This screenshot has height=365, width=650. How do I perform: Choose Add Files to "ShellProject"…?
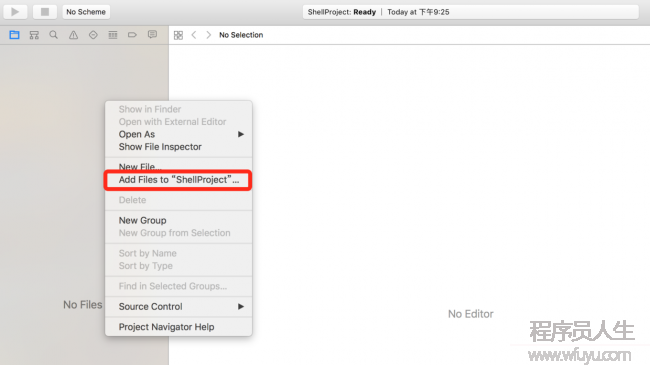(x=179, y=180)
